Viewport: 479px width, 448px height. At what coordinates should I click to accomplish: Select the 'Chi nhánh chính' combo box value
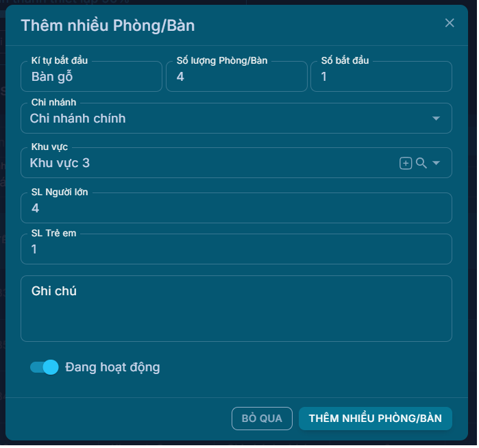pos(78,119)
